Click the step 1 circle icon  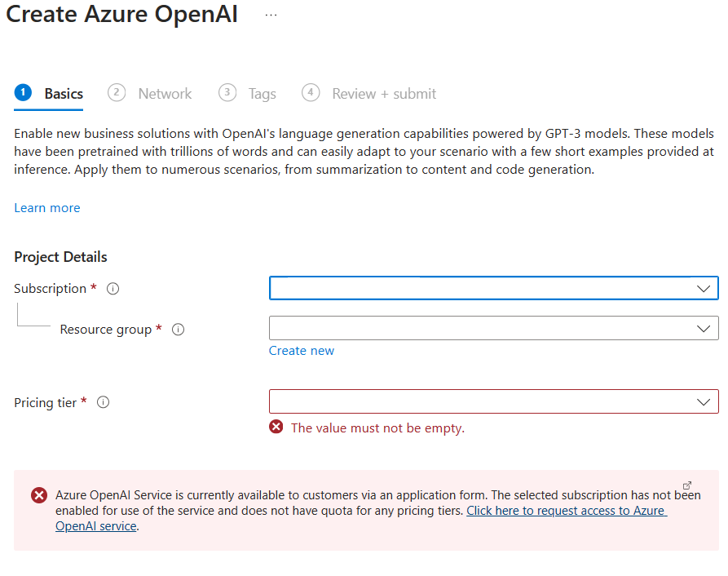[23, 92]
